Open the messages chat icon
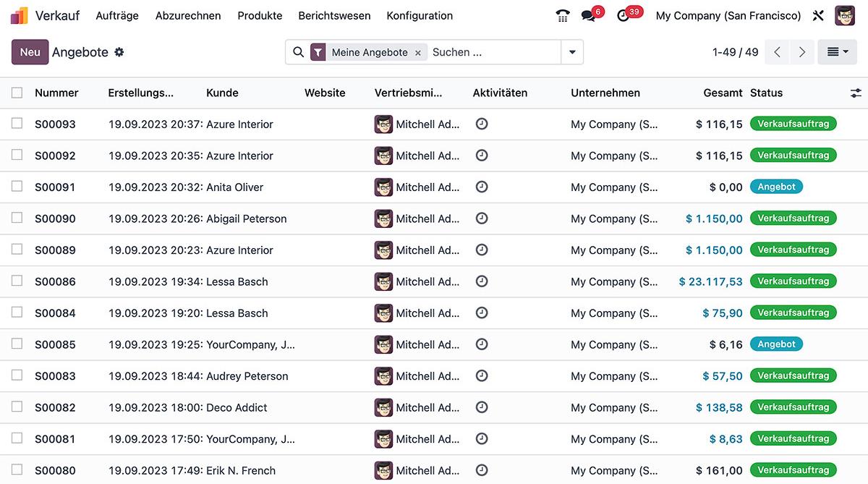Image resolution: width=868 pixels, height=484 pixels. tap(588, 16)
